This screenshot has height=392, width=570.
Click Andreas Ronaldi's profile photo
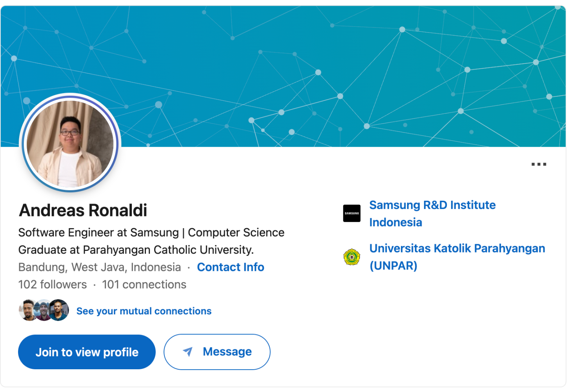70,143
